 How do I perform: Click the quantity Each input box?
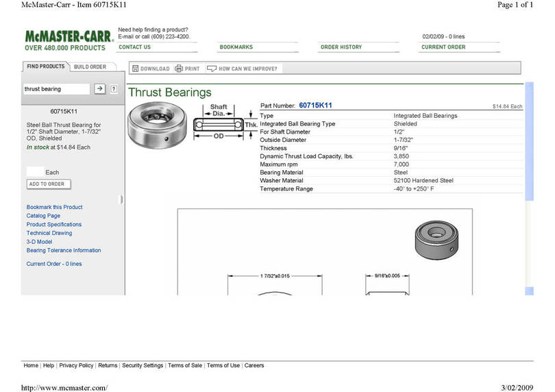coord(35,172)
